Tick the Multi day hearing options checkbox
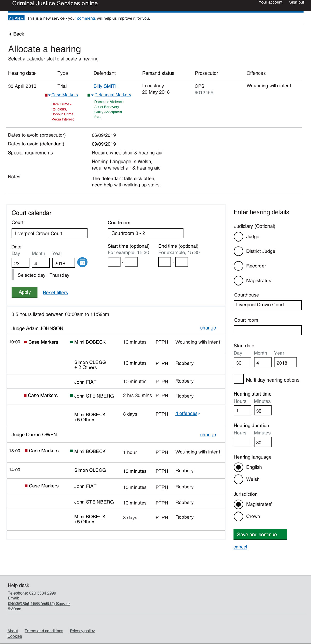 click(x=239, y=379)
